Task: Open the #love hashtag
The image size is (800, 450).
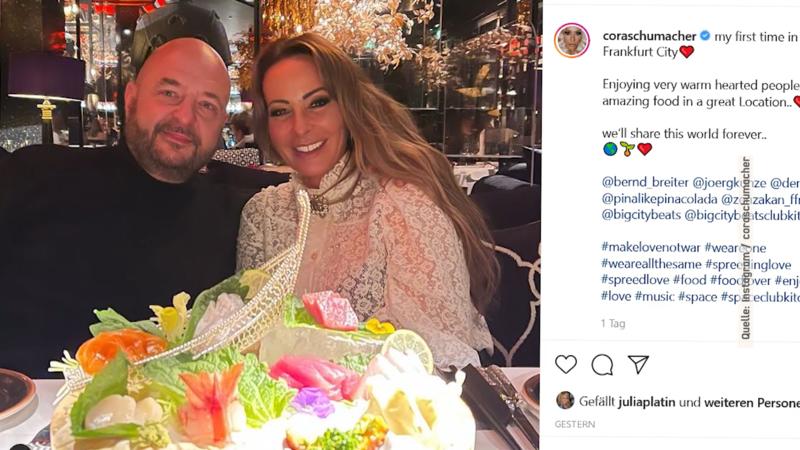Action: (x=616, y=296)
